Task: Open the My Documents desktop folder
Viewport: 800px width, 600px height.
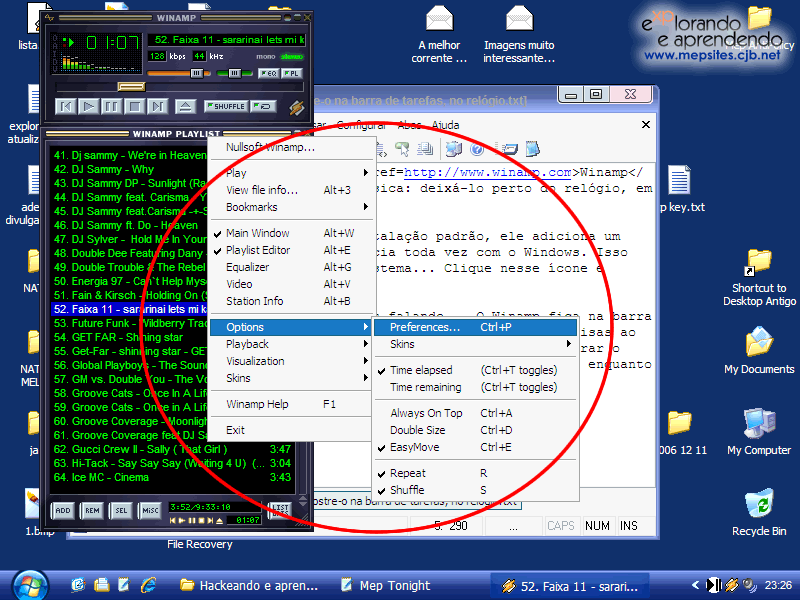Action: coord(759,351)
